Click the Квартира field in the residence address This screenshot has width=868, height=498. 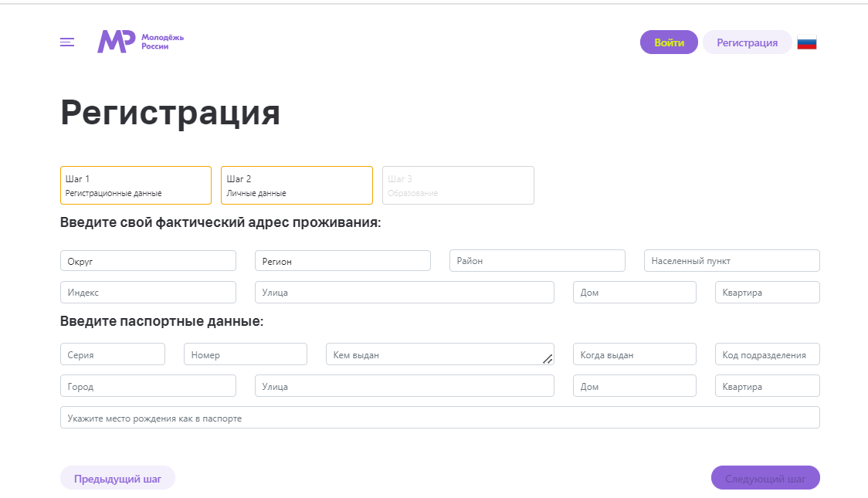click(x=768, y=292)
